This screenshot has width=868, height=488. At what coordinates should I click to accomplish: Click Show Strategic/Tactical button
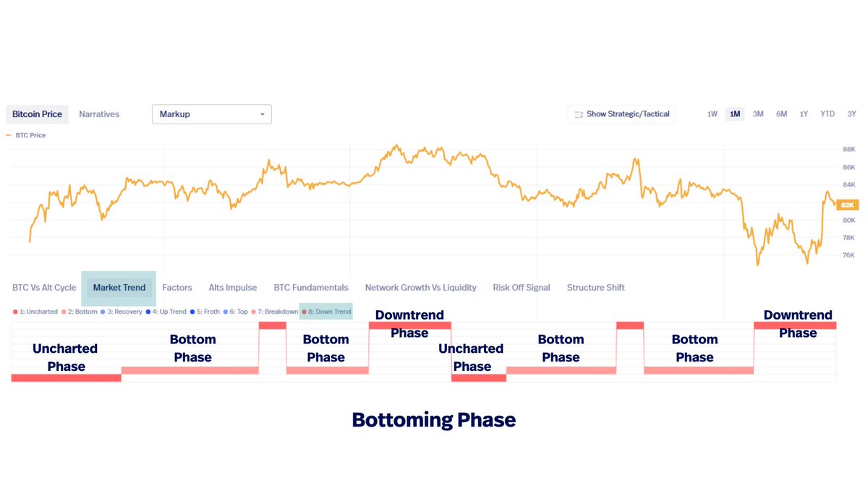pyautogui.click(x=622, y=114)
